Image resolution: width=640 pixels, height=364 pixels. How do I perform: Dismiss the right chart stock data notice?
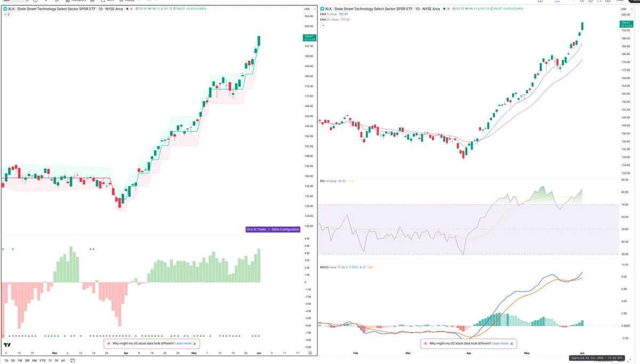(x=511, y=344)
